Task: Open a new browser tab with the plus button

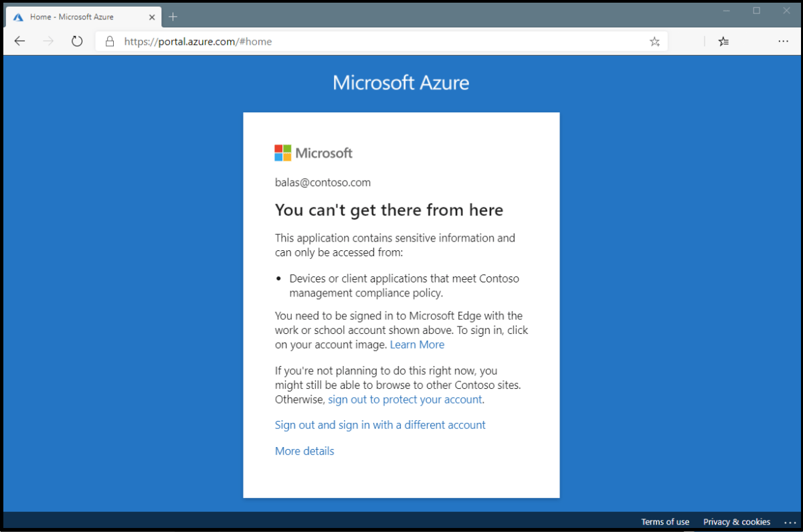Action: (173, 17)
